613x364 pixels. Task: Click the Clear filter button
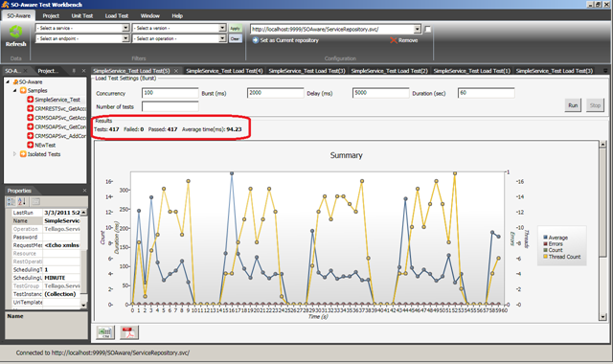235,38
